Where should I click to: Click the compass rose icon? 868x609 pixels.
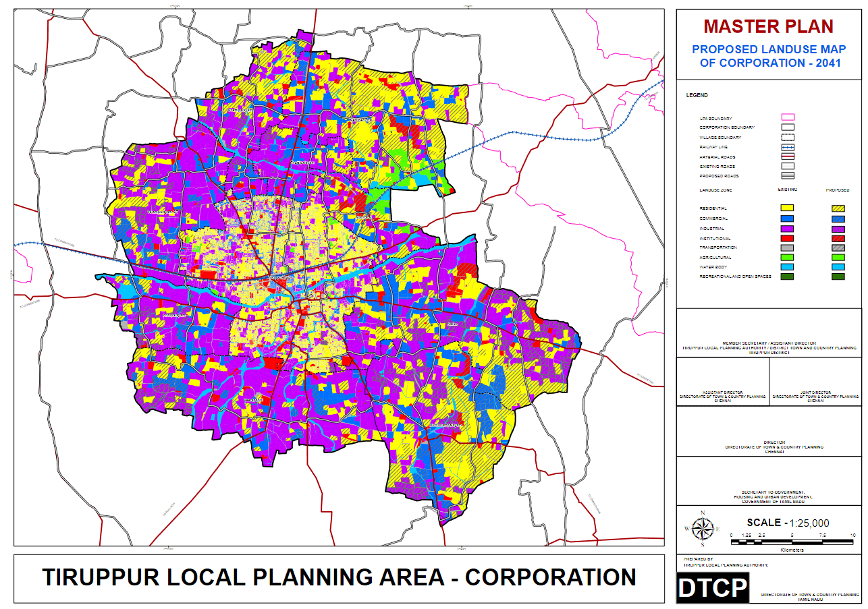click(x=702, y=528)
